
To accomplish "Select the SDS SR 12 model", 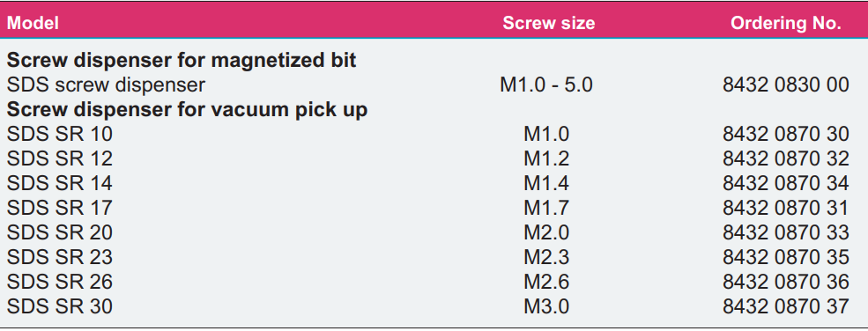I will point(59,159).
